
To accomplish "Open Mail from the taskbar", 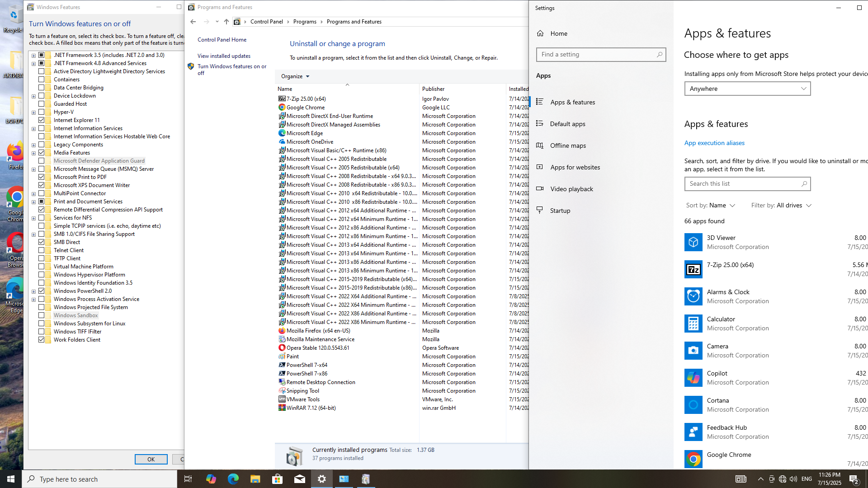I will click(x=300, y=479).
